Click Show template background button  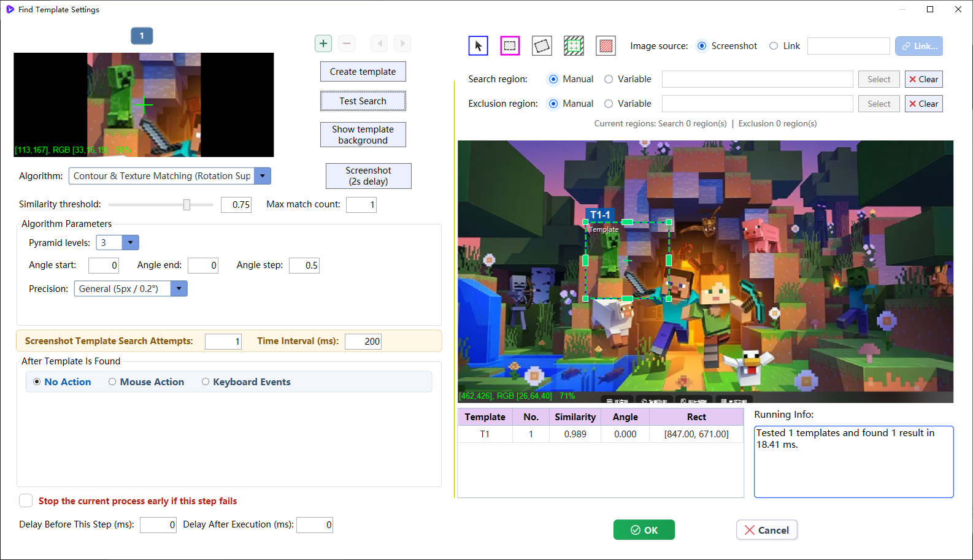[363, 135]
